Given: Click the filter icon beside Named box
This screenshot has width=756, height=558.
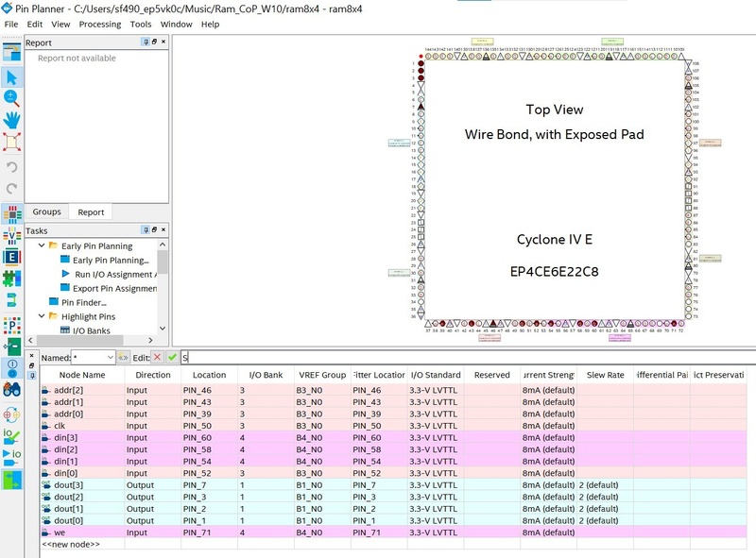Looking at the screenshot, I should (124, 358).
